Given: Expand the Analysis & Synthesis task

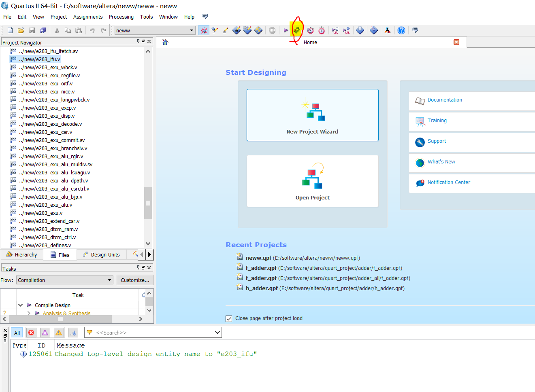Looking at the screenshot, I should 29,313.
